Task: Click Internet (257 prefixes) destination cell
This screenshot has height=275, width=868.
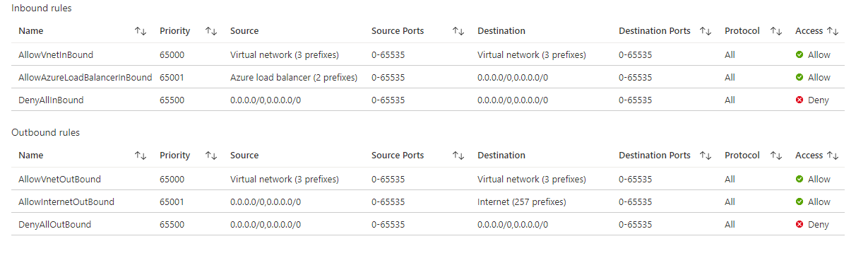Action: (522, 201)
